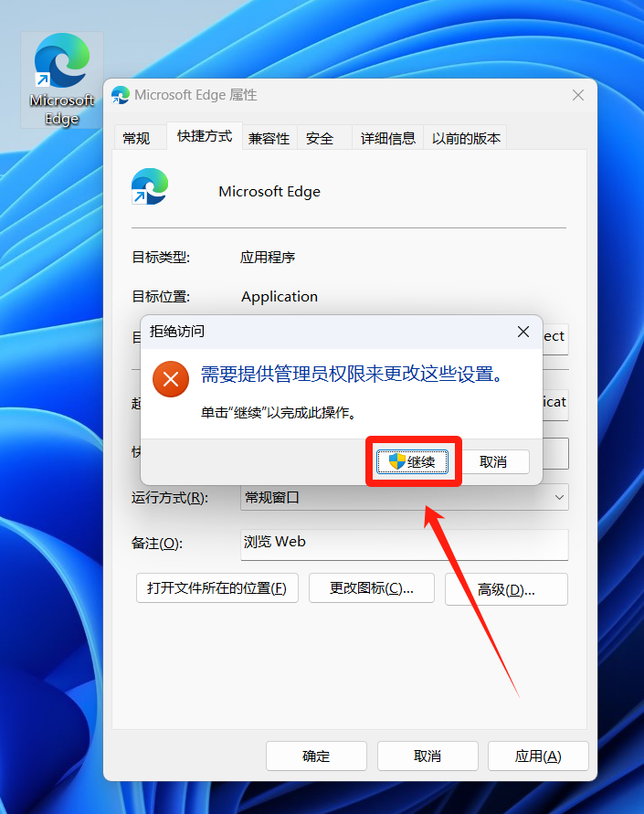Click the red error icon in the 拒绝访问 dialog
This screenshot has height=814, width=644.
(x=170, y=379)
